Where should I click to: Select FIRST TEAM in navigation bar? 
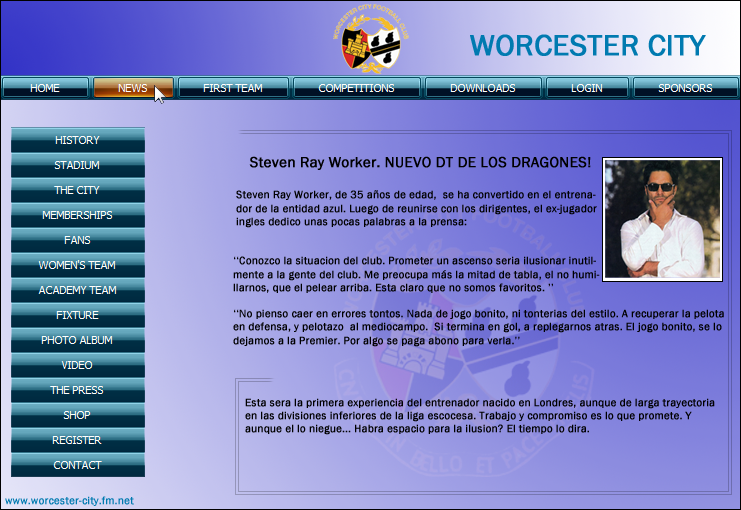coord(233,88)
